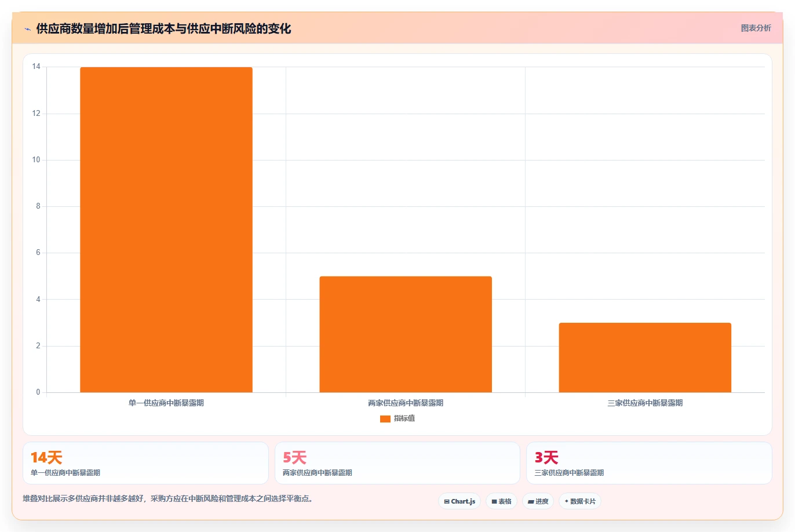This screenshot has height=532, width=795.
Task: Click the y-axis tick label 6
Action: click(x=38, y=253)
